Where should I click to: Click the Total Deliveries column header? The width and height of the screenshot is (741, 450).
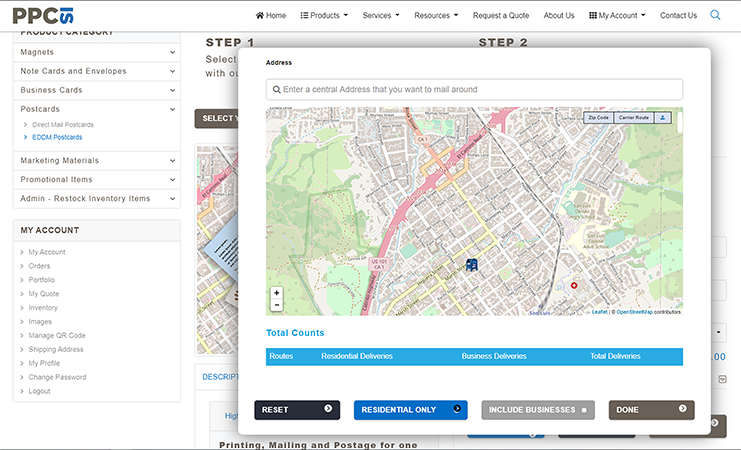(x=615, y=356)
